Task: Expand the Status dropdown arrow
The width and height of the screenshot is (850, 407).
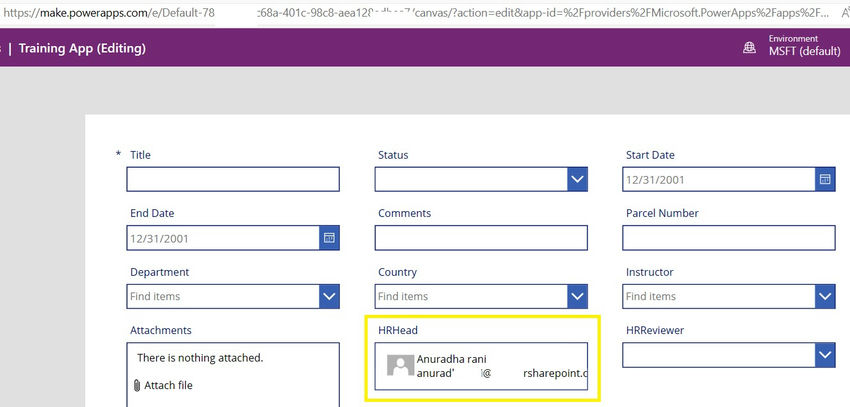Action: 577,179
